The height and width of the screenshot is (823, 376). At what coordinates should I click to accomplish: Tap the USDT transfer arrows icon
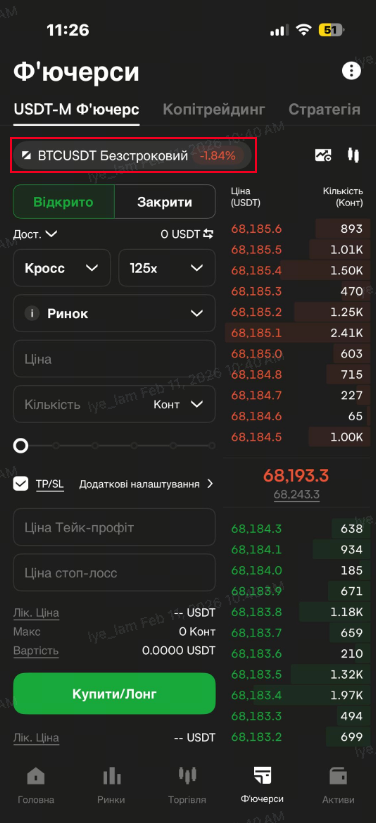click(x=209, y=234)
